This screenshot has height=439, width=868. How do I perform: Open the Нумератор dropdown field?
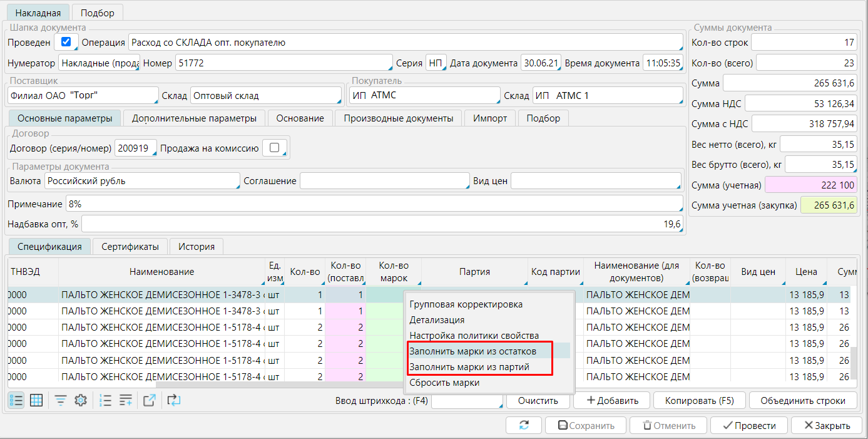pyautogui.click(x=98, y=63)
